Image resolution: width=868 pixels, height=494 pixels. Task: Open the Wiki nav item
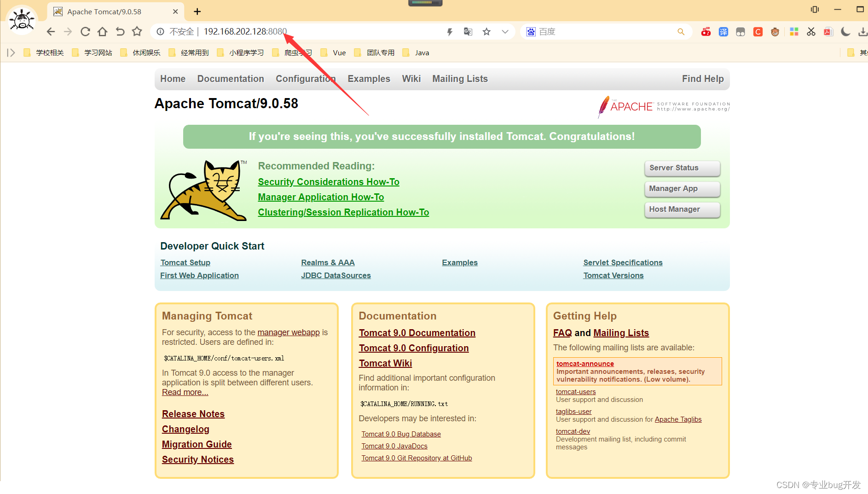[x=411, y=79]
